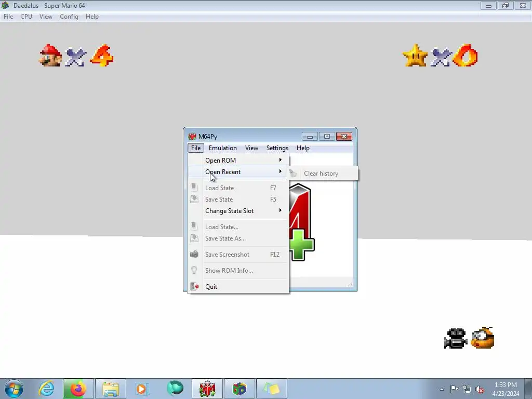
Task: Minimize the M64Py window
Action: [310, 137]
